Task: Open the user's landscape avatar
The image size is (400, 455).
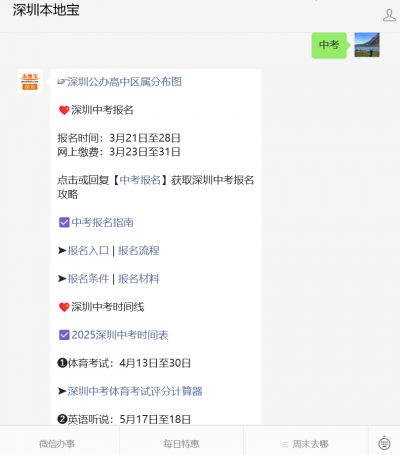Action: click(x=367, y=45)
